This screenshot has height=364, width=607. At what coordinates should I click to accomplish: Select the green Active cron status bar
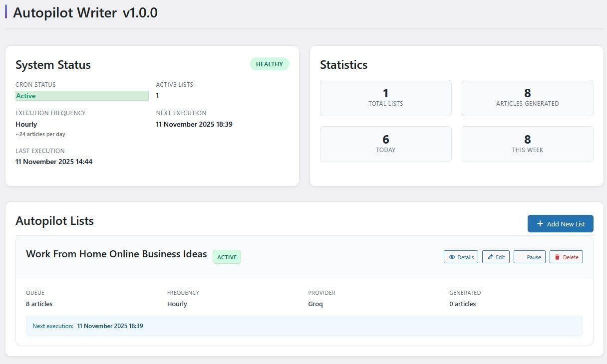pos(82,96)
